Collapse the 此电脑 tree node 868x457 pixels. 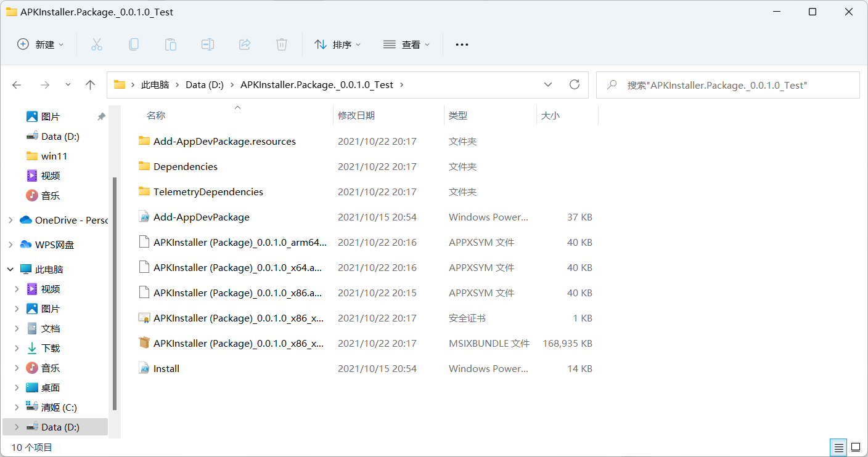[10, 269]
